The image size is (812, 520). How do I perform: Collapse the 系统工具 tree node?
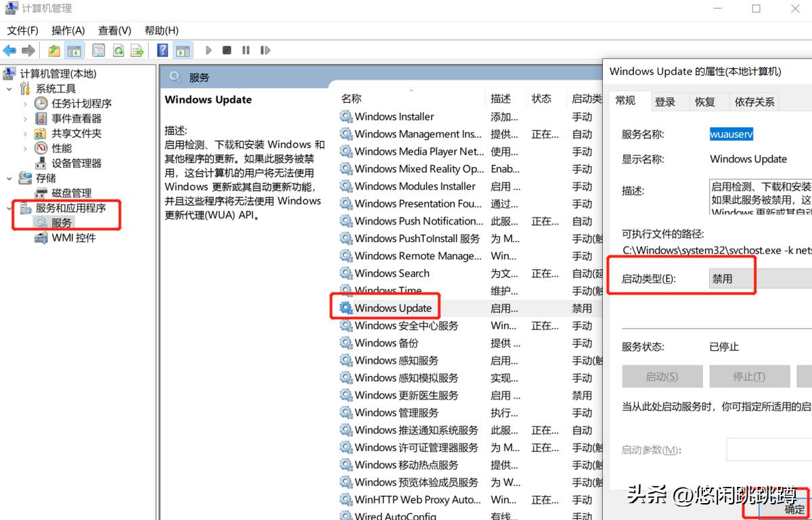[9, 88]
